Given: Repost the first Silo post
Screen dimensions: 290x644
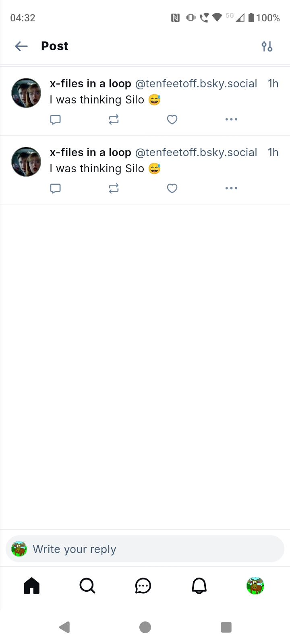Looking at the screenshot, I should point(114,120).
